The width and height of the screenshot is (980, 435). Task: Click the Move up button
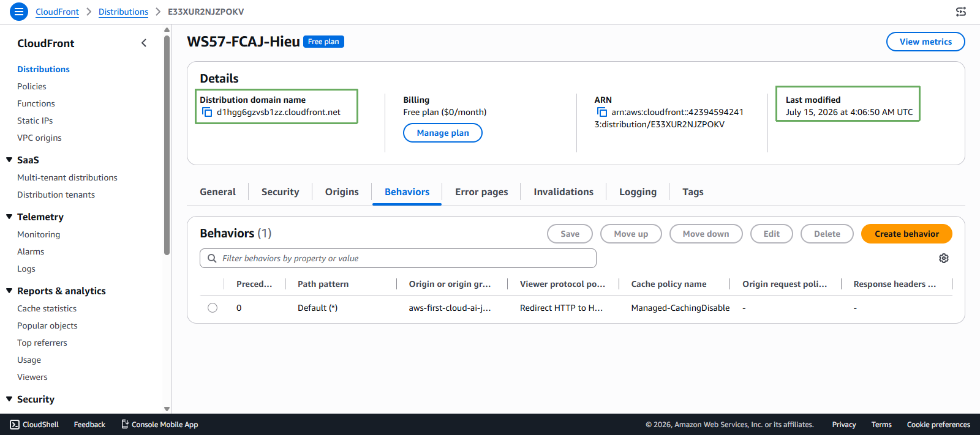[631, 234]
